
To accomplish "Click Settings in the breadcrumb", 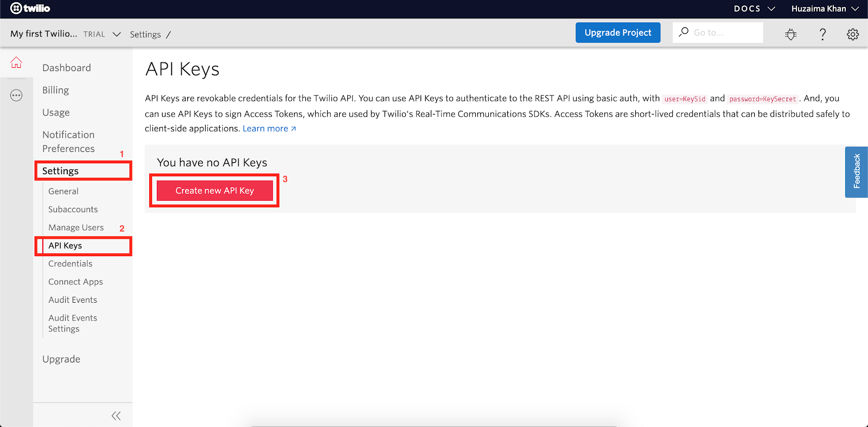I will pos(145,34).
